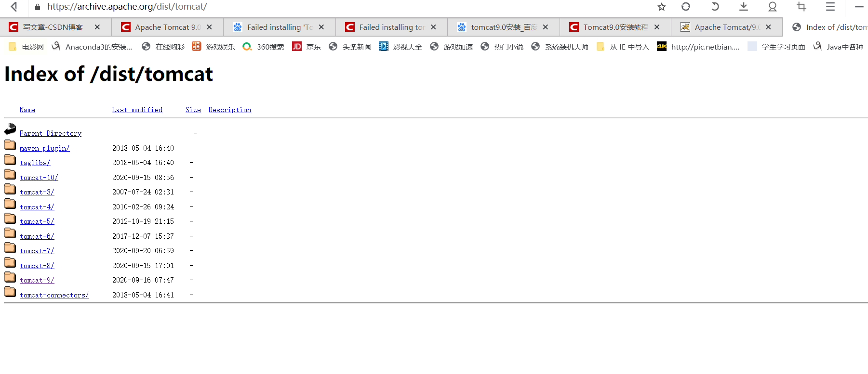Open the 京东 bookmark
This screenshot has height=374, width=868.
click(x=307, y=47)
